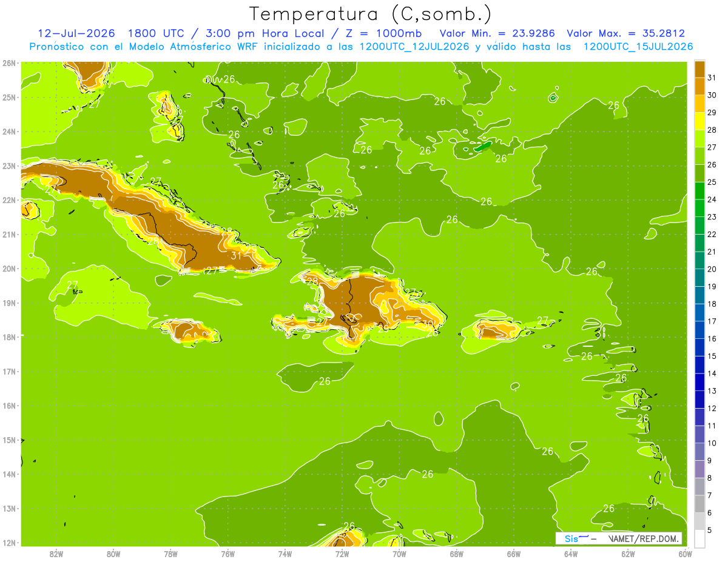This screenshot has height=562, width=728.
Task: Click latitude axis label '26N'
Action: (x=8, y=63)
